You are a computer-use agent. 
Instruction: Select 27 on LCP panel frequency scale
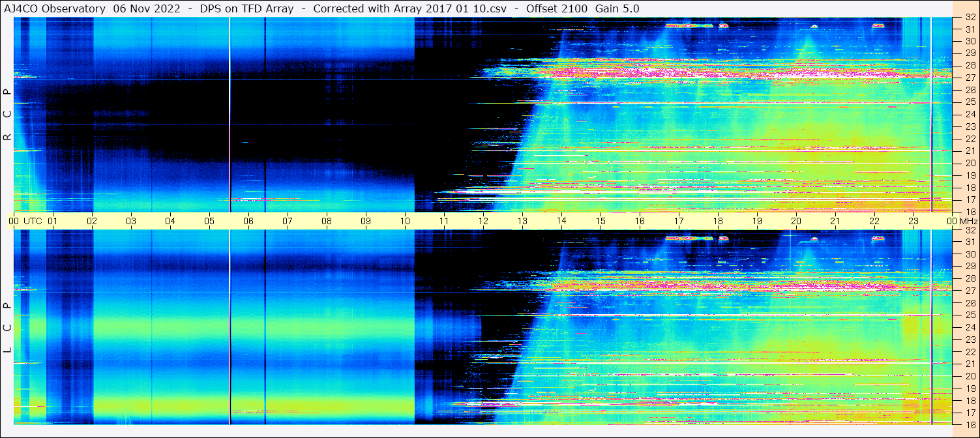point(970,291)
